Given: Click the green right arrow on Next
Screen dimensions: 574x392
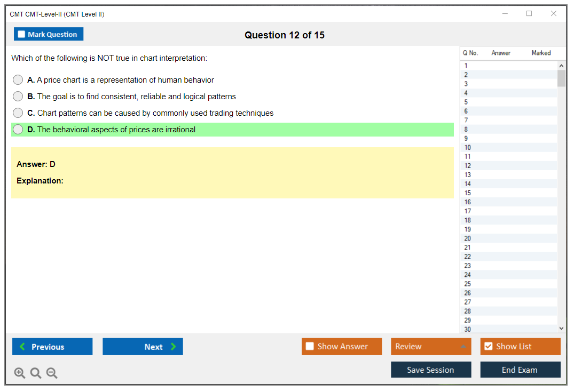Looking at the screenshot, I should [x=174, y=347].
